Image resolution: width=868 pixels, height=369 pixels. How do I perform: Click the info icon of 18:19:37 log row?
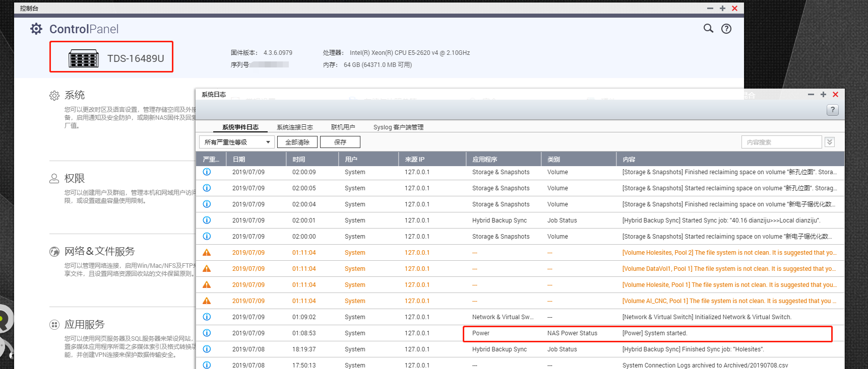[x=207, y=349]
